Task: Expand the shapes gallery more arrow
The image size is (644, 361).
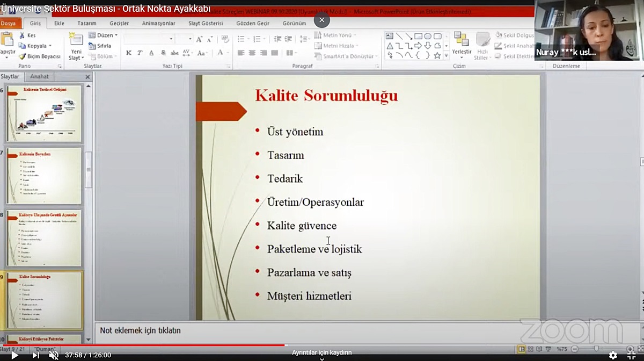Action: click(446, 55)
